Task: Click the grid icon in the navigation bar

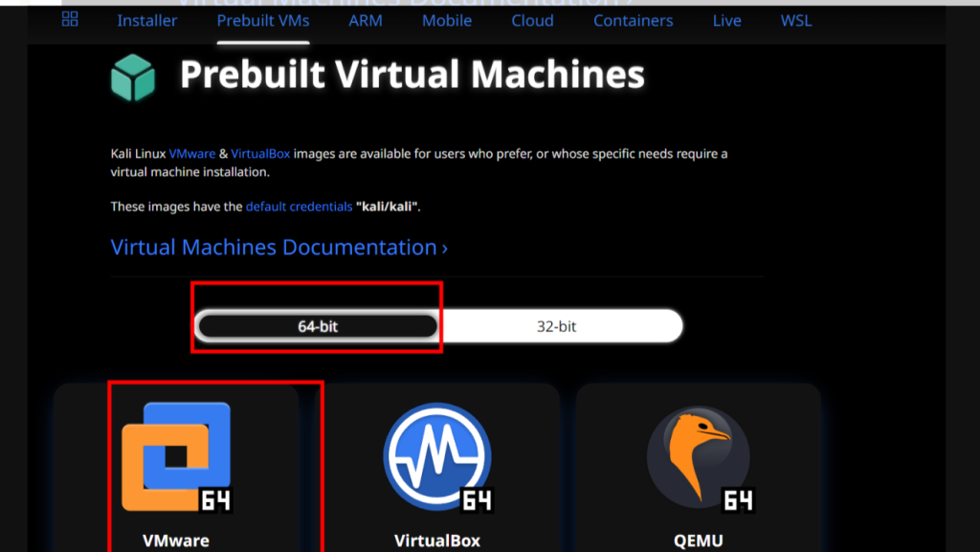Action: click(70, 19)
